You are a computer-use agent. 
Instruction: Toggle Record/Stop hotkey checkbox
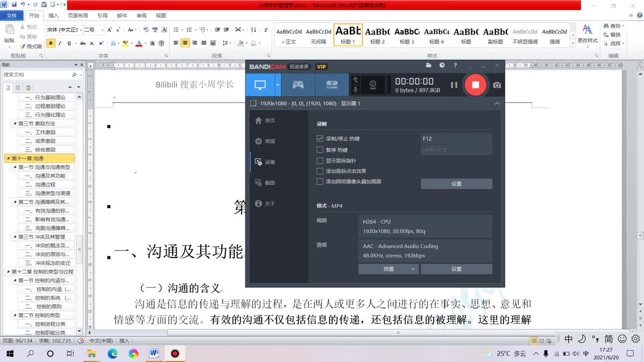point(319,138)
